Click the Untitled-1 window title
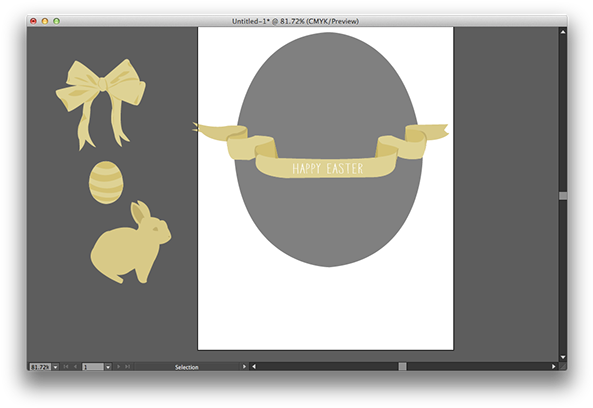Screen dimensions: 593x408 295,21
